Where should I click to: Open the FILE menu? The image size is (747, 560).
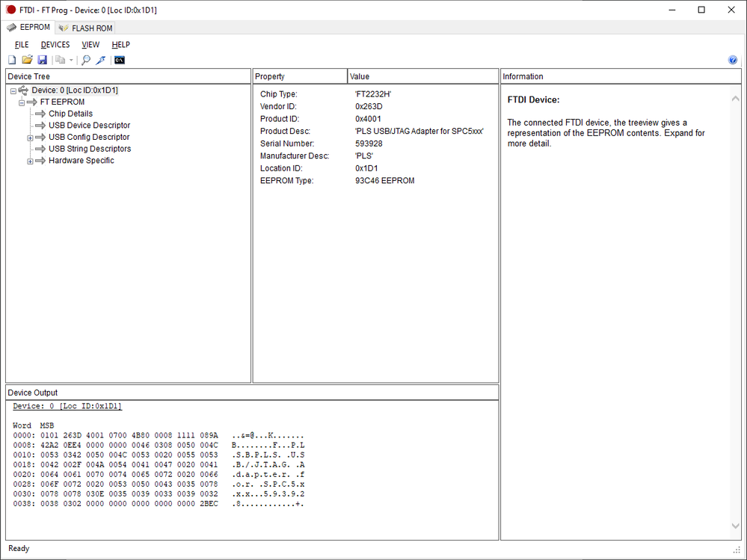tap(22, 45)
